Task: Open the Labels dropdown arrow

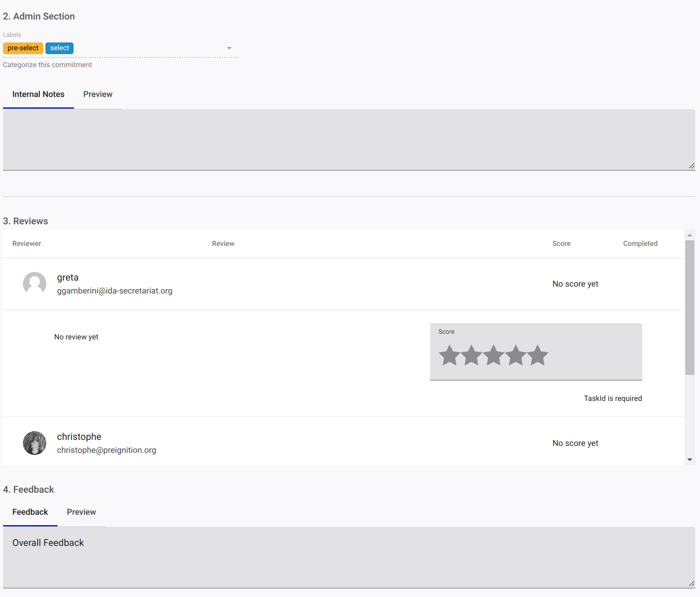Action: 229,48
